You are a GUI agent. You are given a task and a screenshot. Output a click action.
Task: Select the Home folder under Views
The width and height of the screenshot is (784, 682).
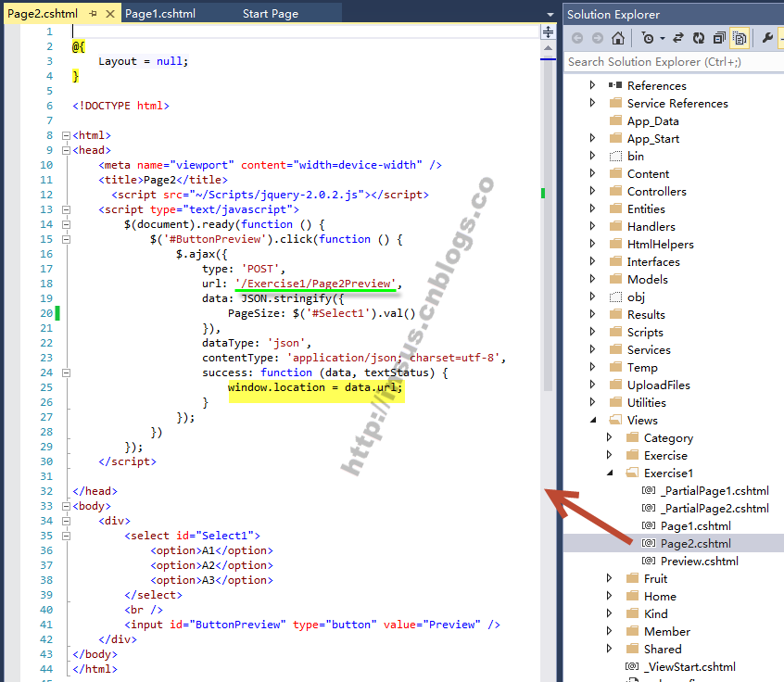(x=660, y=596)
